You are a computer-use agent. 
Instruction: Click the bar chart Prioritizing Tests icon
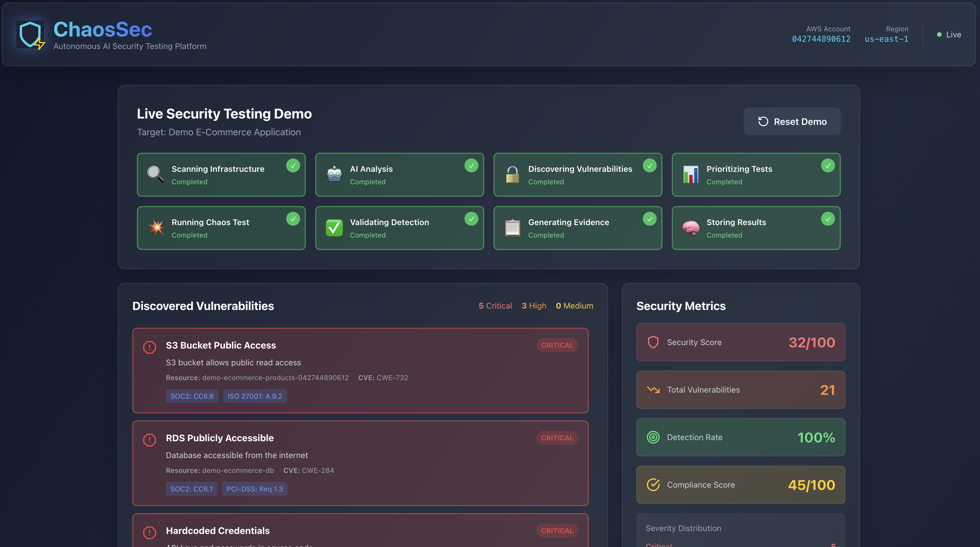coord(690,174)
